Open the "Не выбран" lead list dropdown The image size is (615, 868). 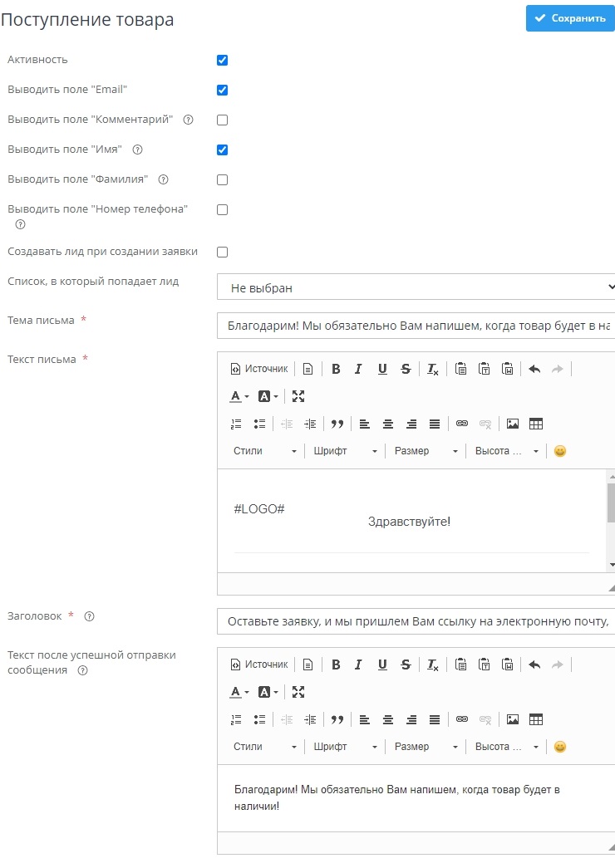coord(416,287)
